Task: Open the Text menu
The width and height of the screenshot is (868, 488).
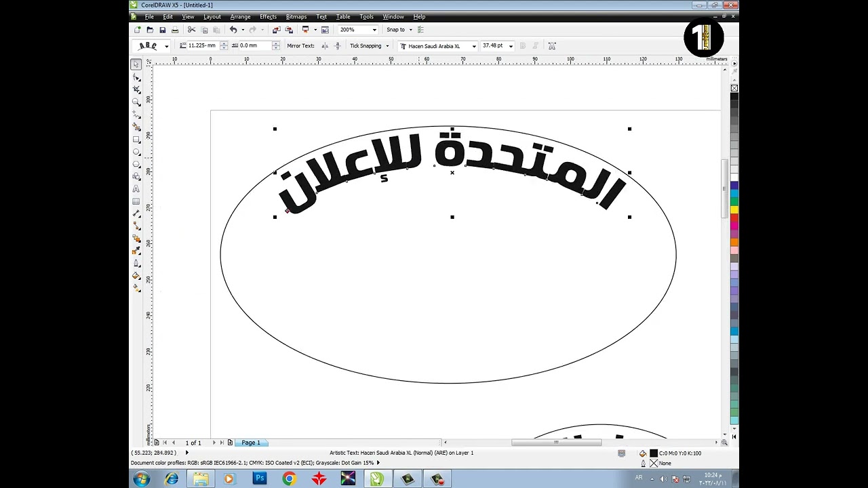Action: (x=321, y=16)
